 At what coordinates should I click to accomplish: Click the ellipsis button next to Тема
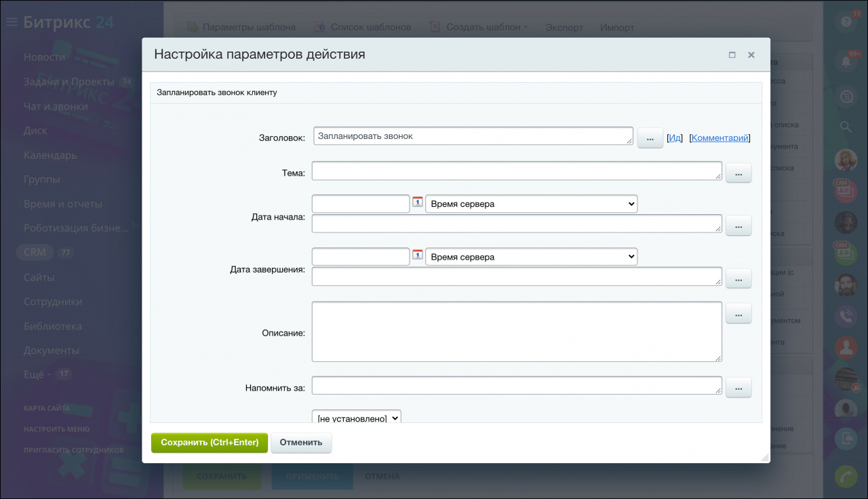[738, 174]
